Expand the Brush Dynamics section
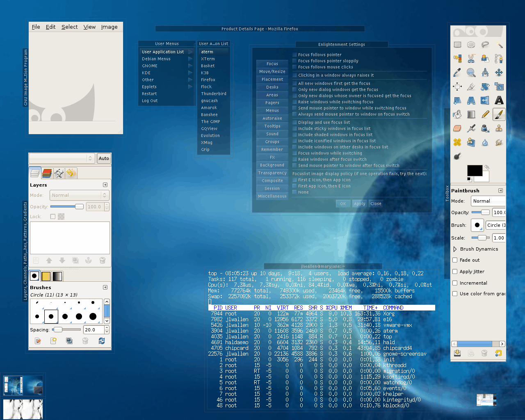 click(x=455, y=249)
